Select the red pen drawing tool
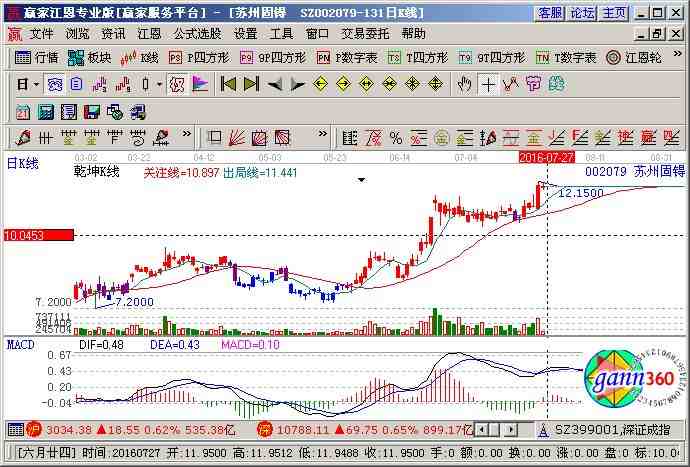Screen dimensions: 690x467 [x=22, y=138]
